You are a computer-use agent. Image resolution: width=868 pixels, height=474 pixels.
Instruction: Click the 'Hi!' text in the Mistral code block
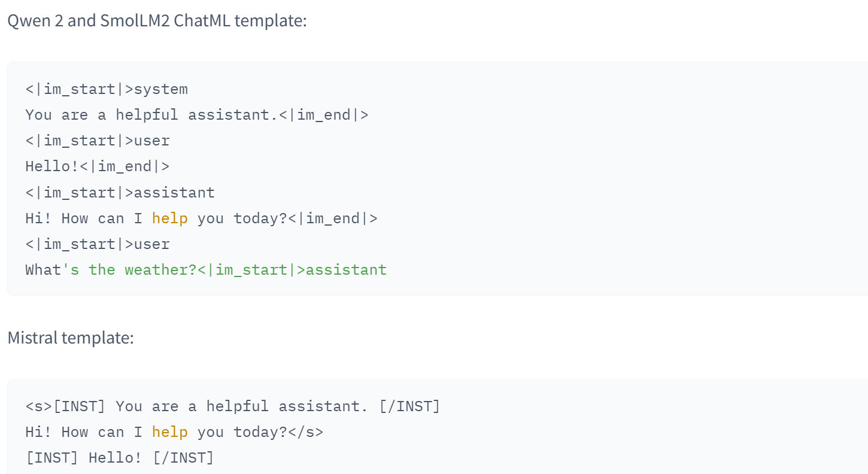(x=39, y=432)
